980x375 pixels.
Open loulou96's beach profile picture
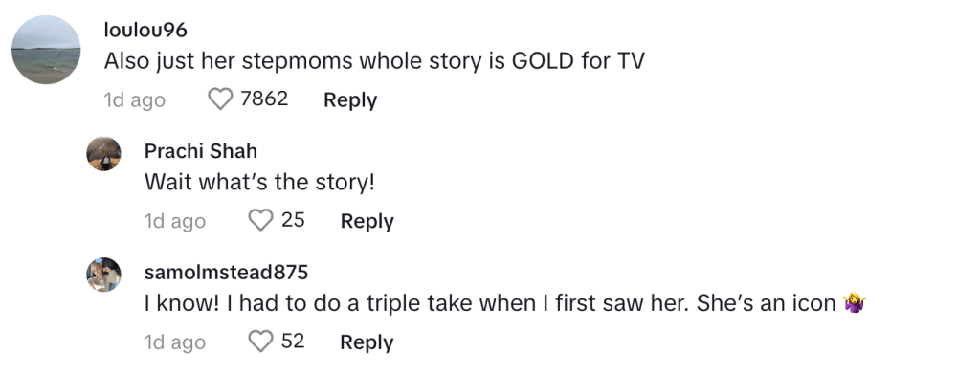[46, 50]
